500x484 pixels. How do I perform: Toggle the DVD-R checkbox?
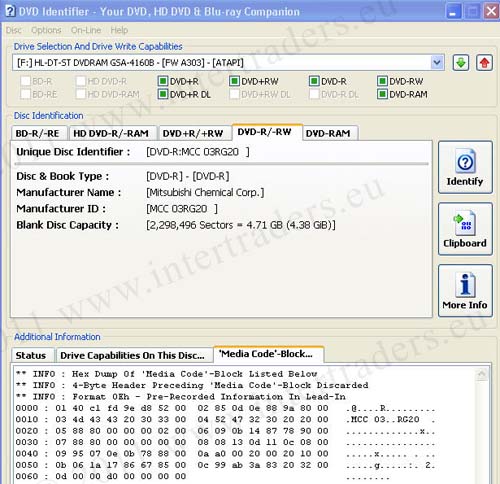[x=314, y=81]
